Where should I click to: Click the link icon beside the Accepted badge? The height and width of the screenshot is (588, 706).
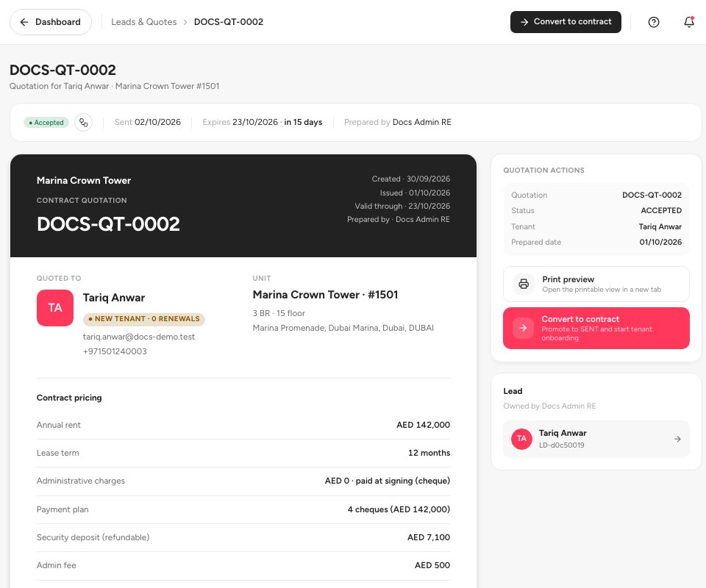[83, 122]
